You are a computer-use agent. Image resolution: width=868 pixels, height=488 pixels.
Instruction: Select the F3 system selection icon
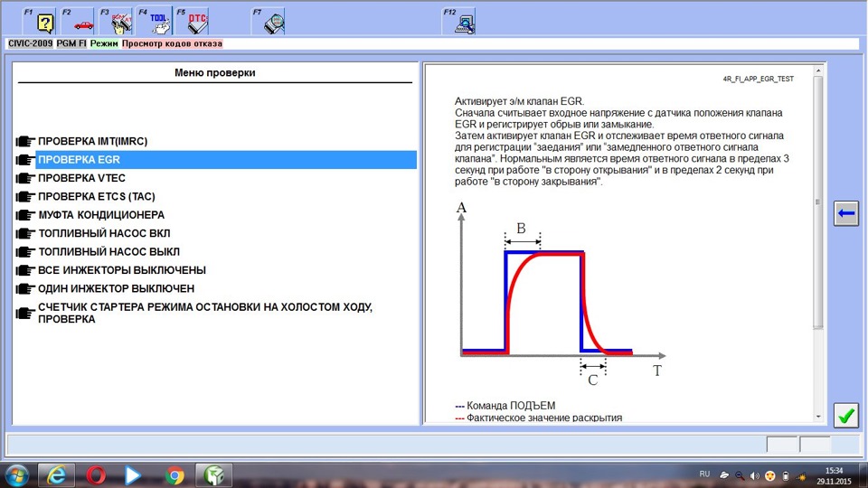click(116, 22)
